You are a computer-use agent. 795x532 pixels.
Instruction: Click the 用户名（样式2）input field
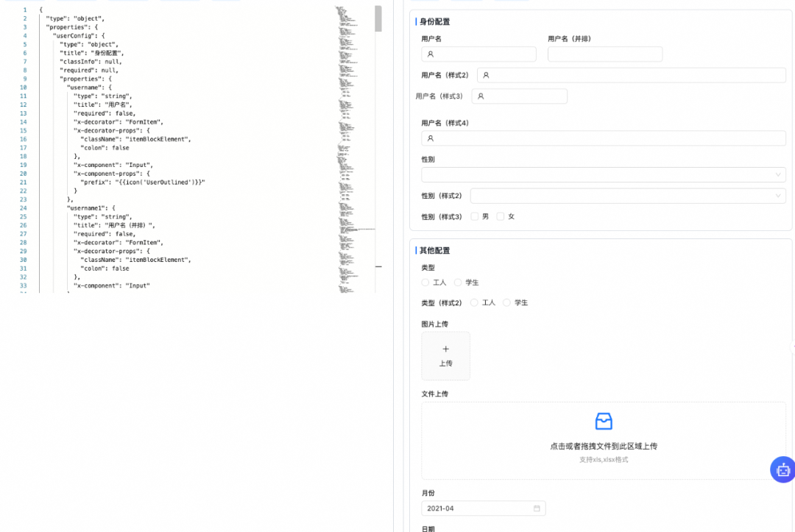pyautogui.click(x=632, y=75)
